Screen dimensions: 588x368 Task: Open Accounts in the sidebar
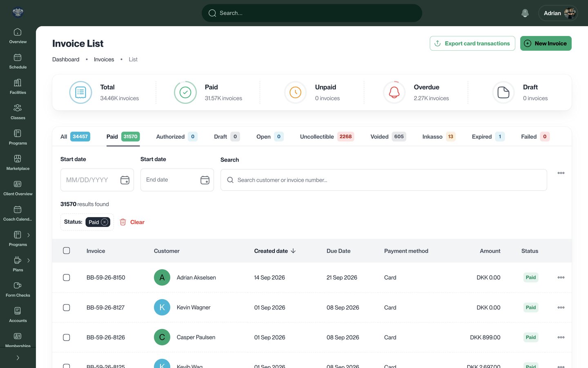pyautogui.click(x=18, y=315)
